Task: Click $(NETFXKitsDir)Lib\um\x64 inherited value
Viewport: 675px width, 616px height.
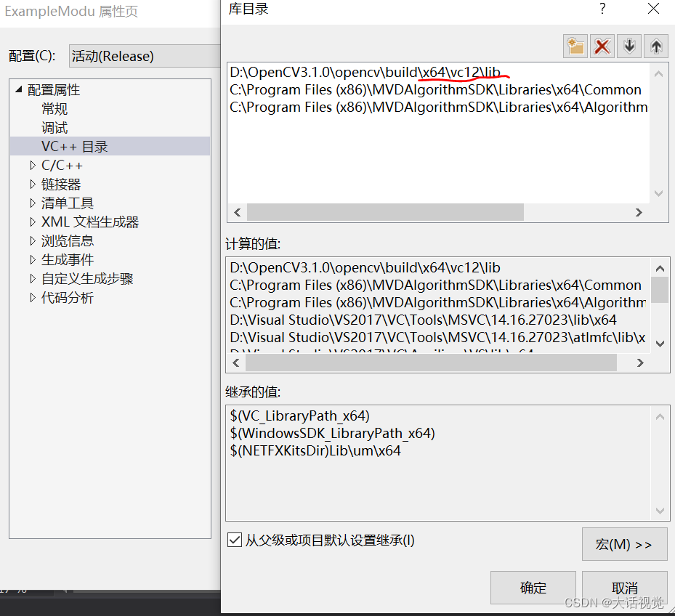Action: click(315, 450)
